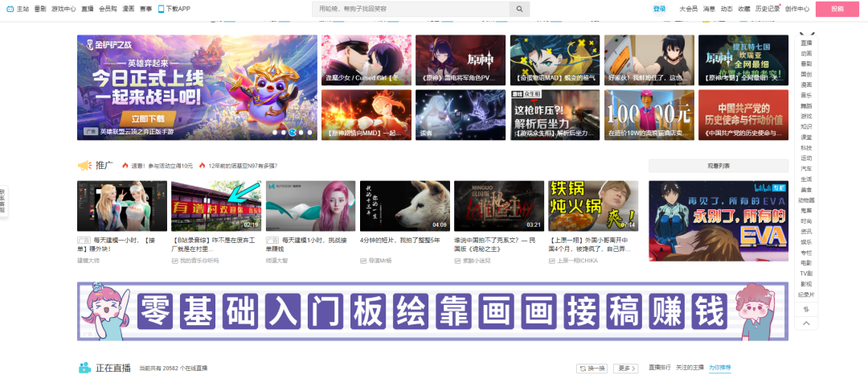Click the 换一换 refresh button
This screenshot has width=868, height=379.
pyautogui.click(x=592, y=368)
